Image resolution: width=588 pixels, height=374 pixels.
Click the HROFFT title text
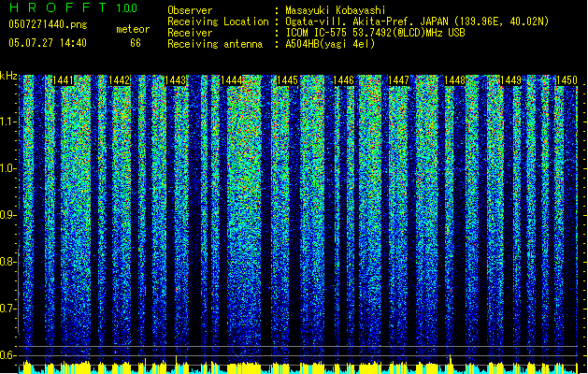pos(58,7)
